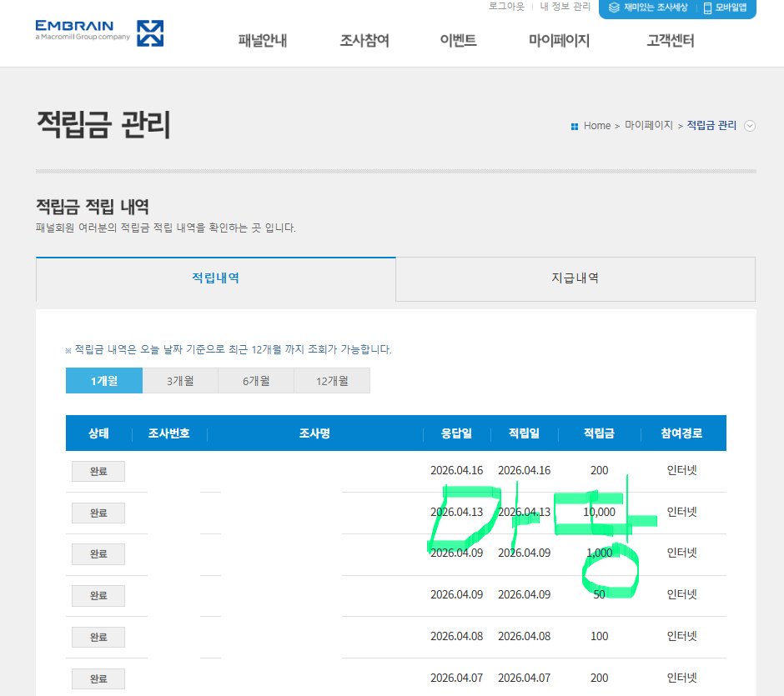Viewport: 784px width, 696px height.
Task: Select the 3개월 period filter
Action: (179, 380)
